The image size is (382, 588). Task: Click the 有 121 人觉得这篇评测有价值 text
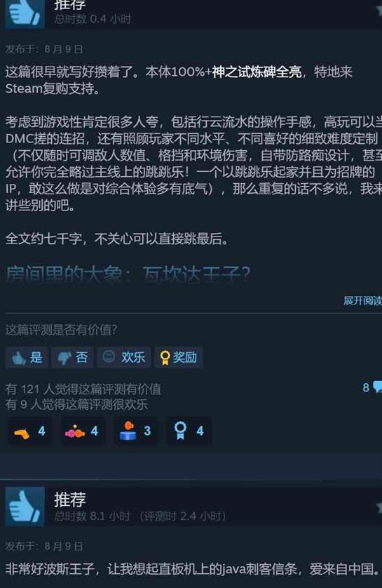pos(83,389)
